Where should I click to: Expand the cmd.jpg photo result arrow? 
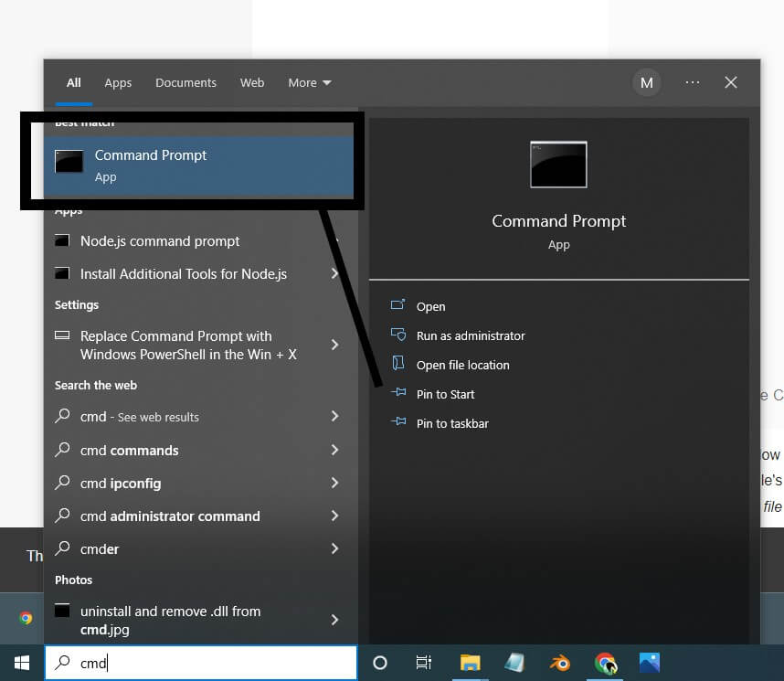[x=334, y=620]
